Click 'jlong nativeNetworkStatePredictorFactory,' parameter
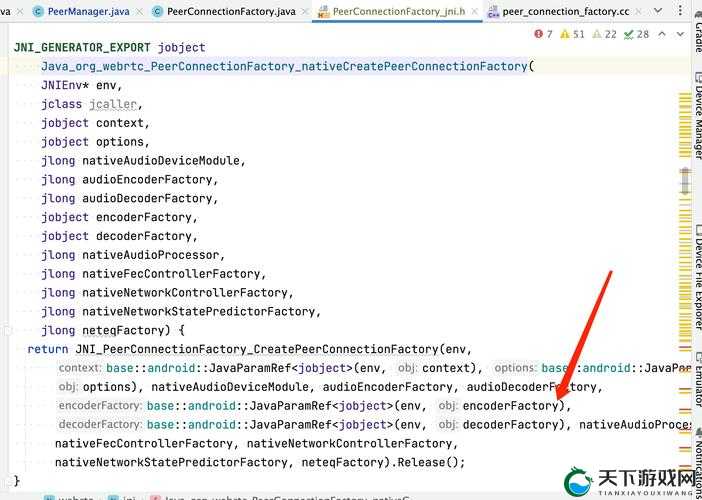The width and height of the screenshot is (702, 500). tap(181, 311)
